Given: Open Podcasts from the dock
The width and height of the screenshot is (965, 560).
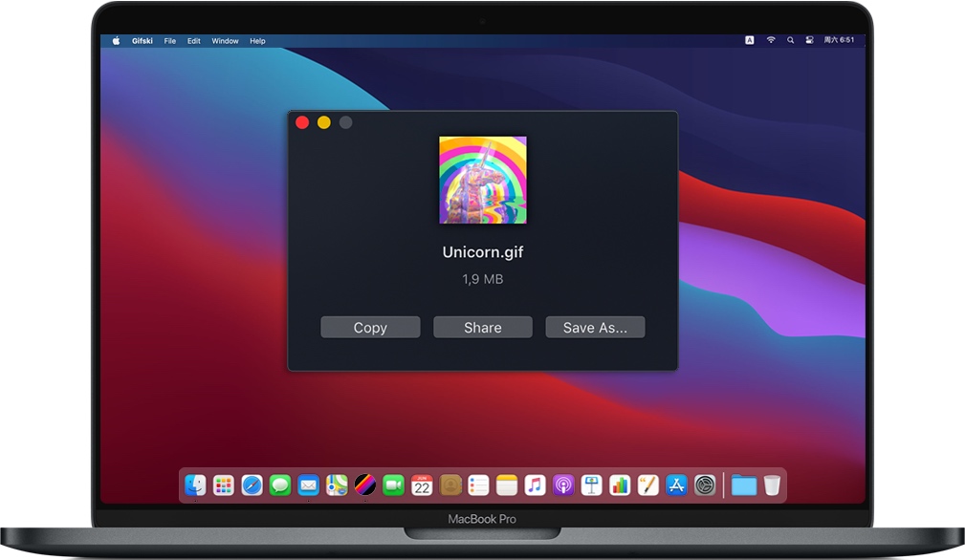Looking at the screenshot, I should [563, 485].
